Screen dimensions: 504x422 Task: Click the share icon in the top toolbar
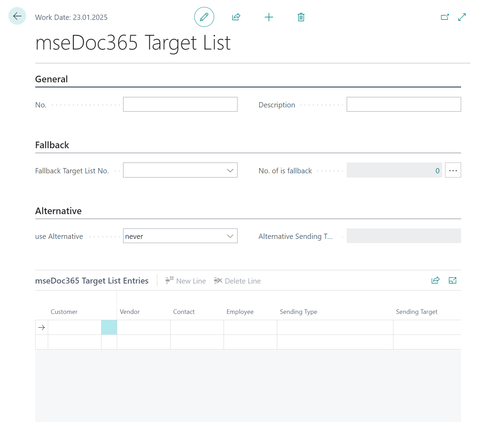[x=236, y=17]
